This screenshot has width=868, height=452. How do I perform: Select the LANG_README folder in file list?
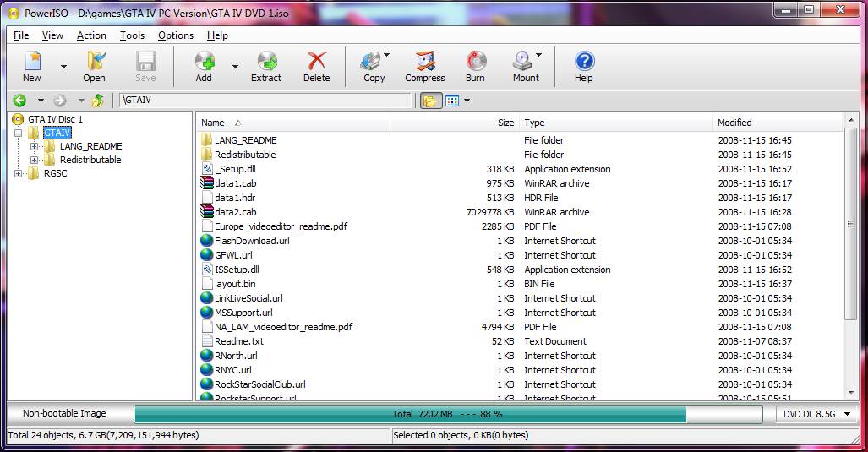point(245,140)
